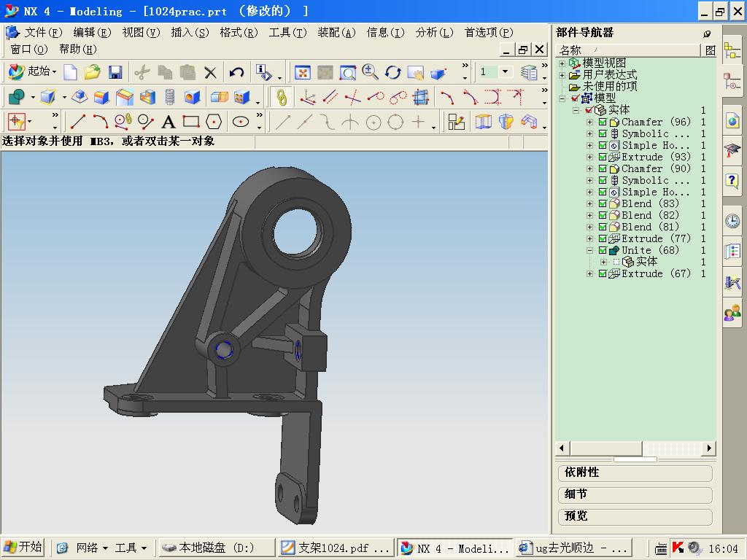The image size is (747, 560).
Task: Toggle the Blend (81) checkbox
Action: (603, 227)
